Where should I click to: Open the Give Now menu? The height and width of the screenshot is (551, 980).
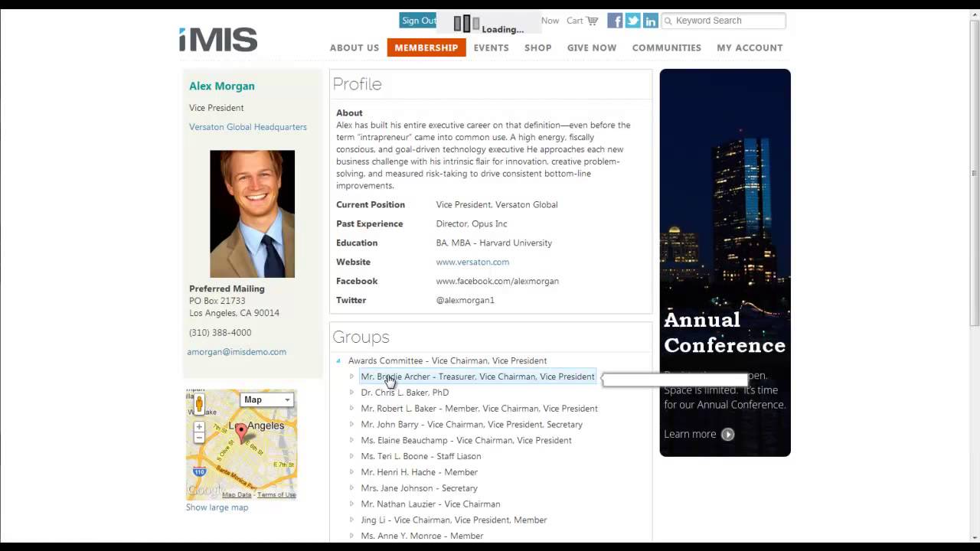[592, 47]
